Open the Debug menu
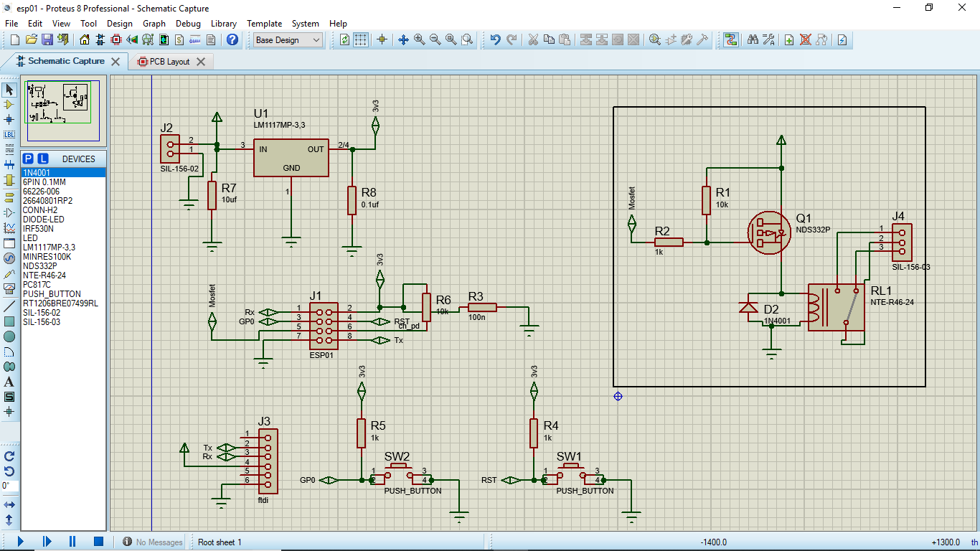980x551 pixels. [x=188, y=24]
